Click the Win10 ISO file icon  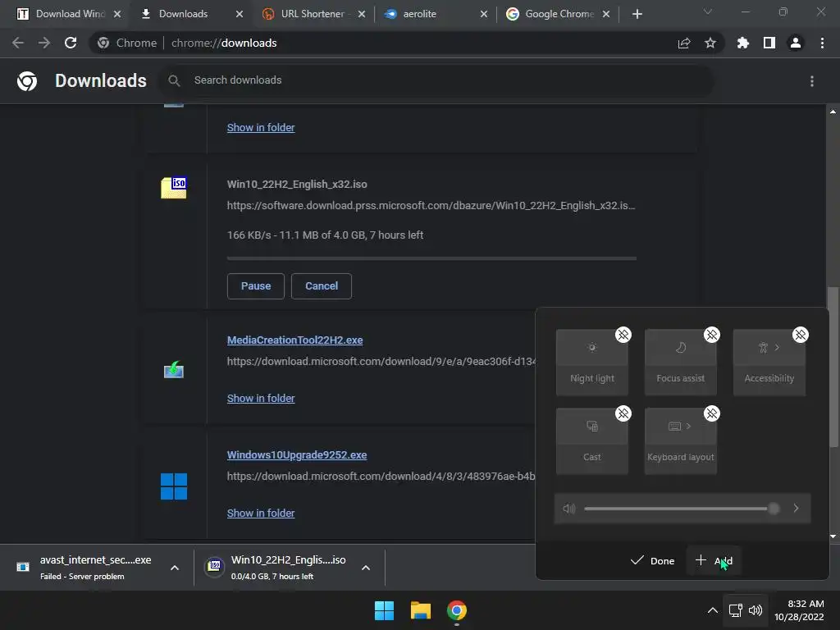(x=174, y=188)
